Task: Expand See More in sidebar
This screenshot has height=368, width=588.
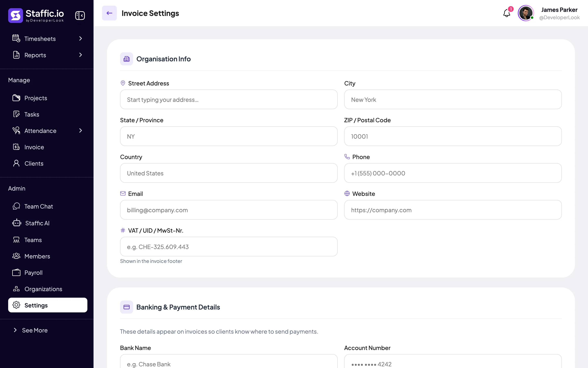Action: point(30,330)
